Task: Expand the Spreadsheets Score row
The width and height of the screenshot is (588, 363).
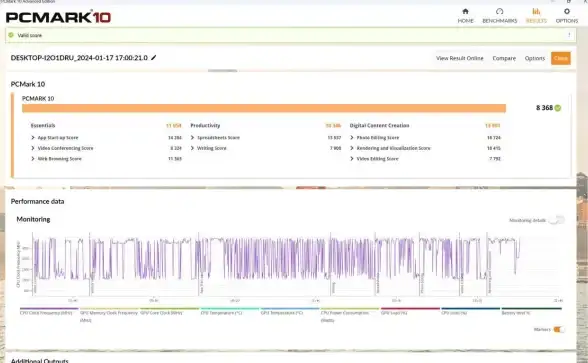Action: pyautogui.click(x=192, y=138)
